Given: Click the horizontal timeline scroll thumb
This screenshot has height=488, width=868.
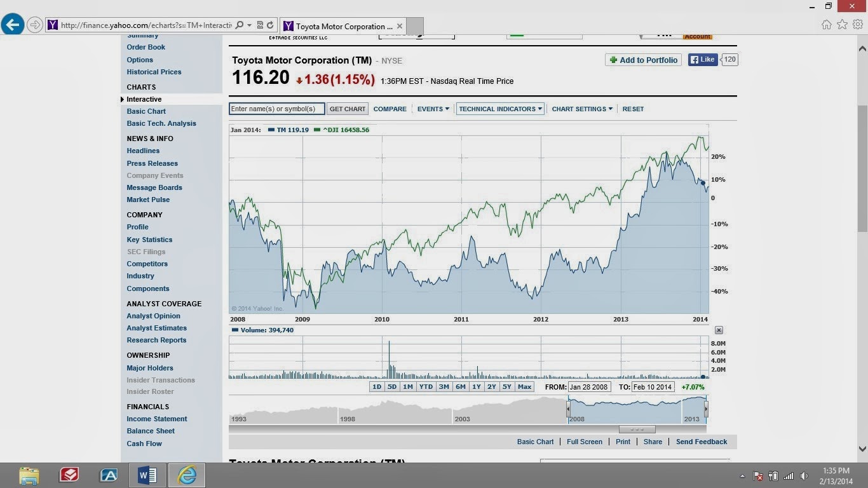Looking at the screenshot, I should click(637, 430).
